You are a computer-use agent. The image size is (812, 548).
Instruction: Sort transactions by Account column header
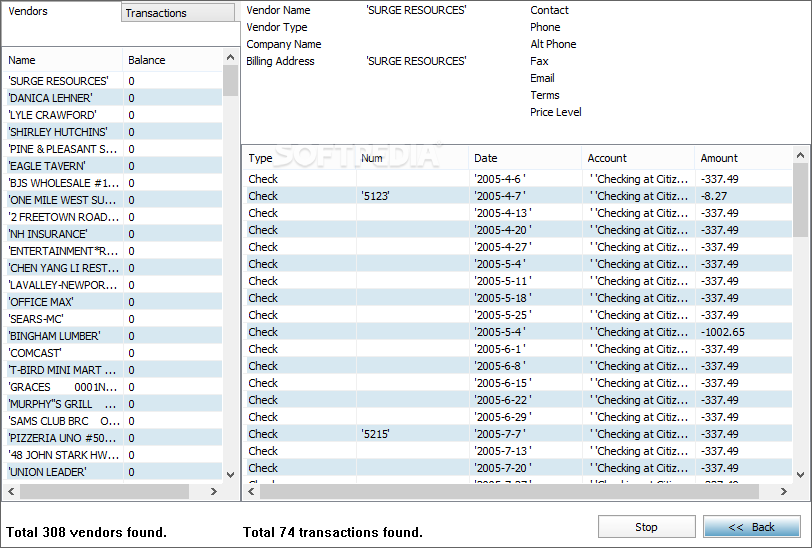click(x=639, y=158)
